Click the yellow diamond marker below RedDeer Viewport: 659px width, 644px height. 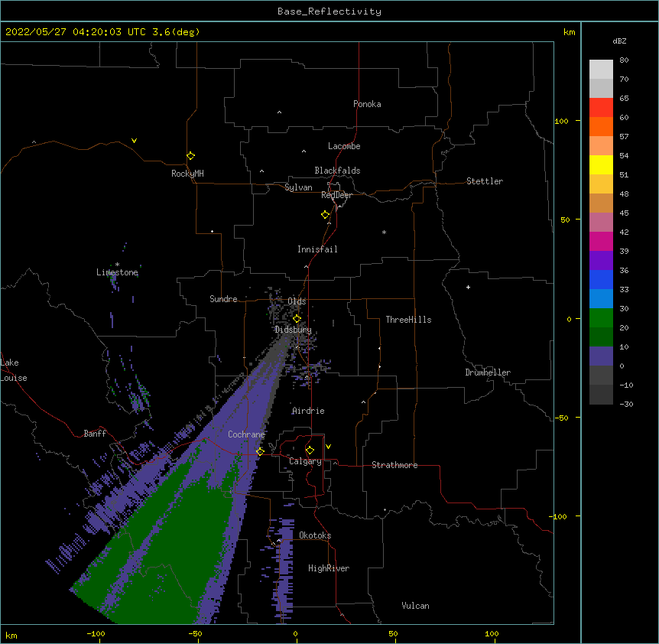point(326,215)
